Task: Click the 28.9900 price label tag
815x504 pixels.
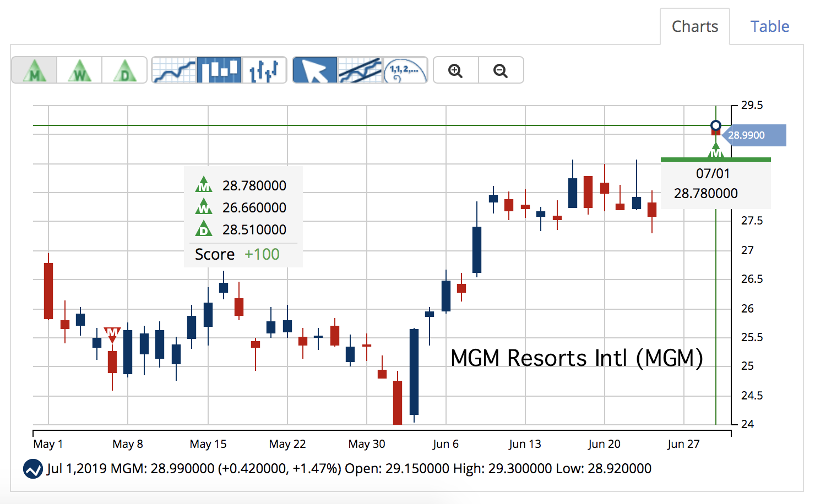Action: pyautogui.click(x=753, y=135)
